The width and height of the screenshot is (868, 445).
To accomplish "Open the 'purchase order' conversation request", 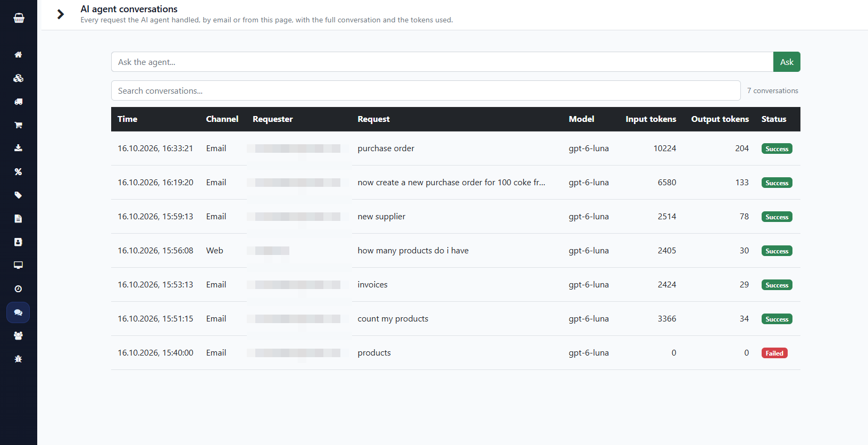I will [x=386, y=149].
